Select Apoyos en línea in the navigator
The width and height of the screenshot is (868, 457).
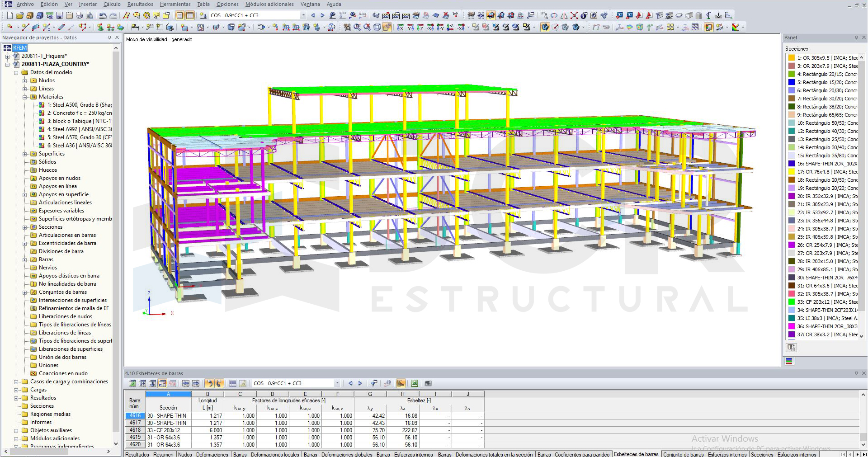click(x=57, y=186)
